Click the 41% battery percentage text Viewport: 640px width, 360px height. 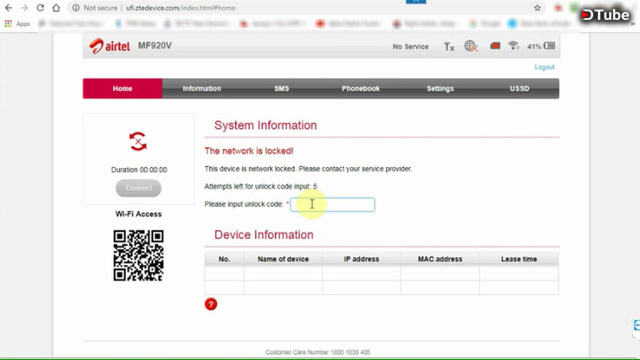tap(534, 47)
